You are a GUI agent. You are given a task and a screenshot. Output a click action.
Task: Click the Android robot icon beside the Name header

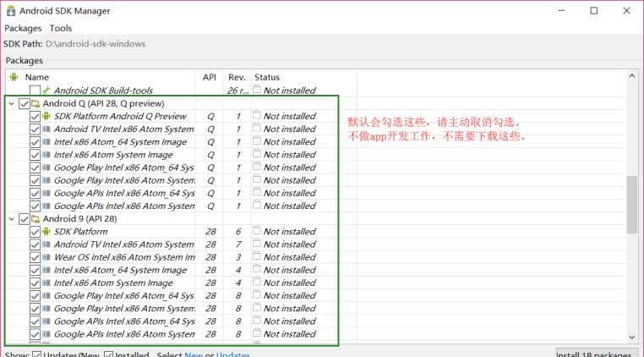click(14, 77)
